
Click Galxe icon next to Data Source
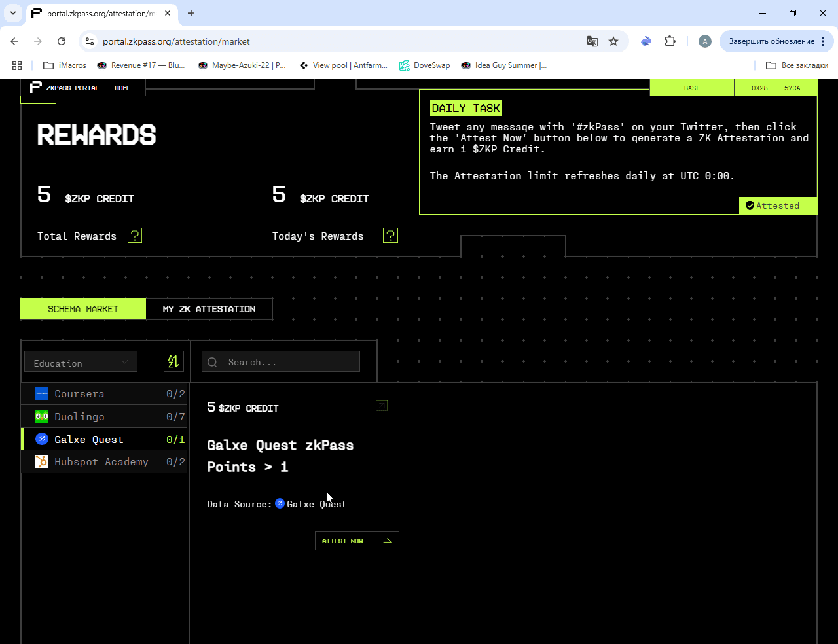280,503
